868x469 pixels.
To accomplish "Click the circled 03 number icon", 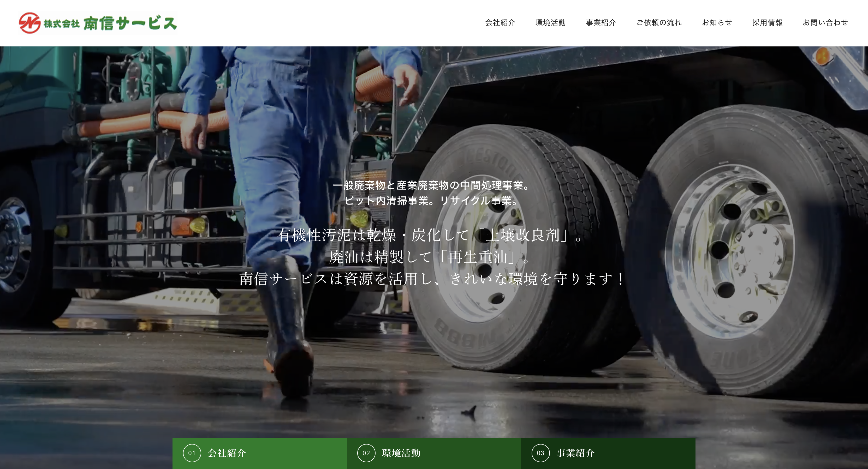I will 540,453.
